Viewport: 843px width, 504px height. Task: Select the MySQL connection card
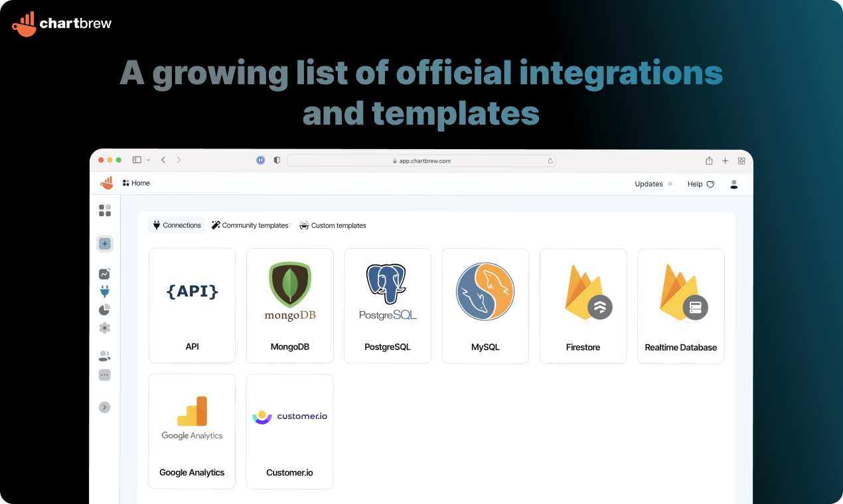(485, 306)
